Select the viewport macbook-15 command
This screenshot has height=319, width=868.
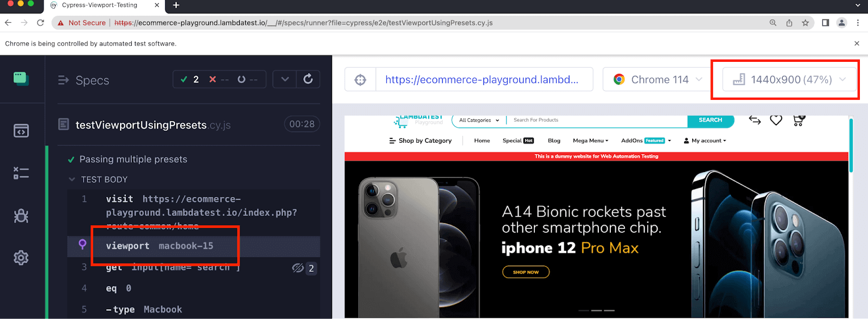tap(193, 246)
